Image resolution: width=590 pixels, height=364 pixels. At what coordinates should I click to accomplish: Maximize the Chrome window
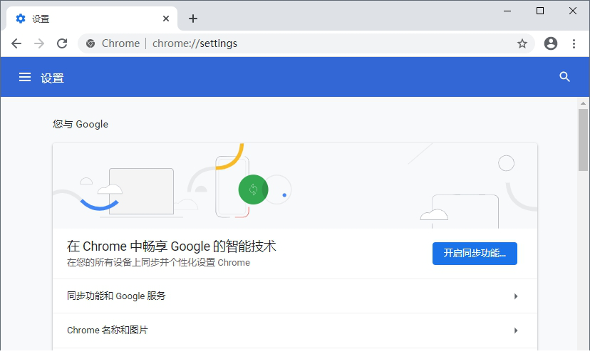[540, 11]
